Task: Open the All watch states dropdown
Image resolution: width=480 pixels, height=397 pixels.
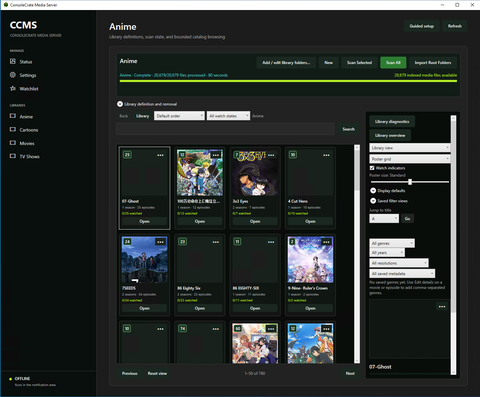Action: 228,116
